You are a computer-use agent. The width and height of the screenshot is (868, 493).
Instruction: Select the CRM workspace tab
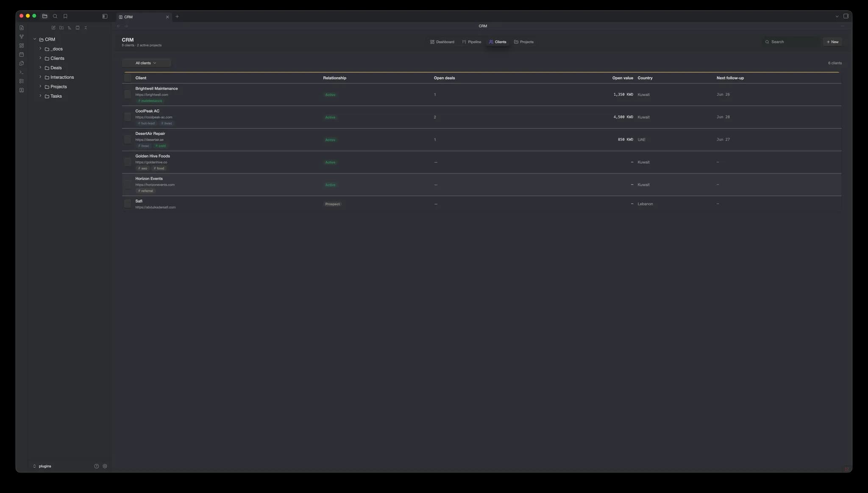point(143,17)
